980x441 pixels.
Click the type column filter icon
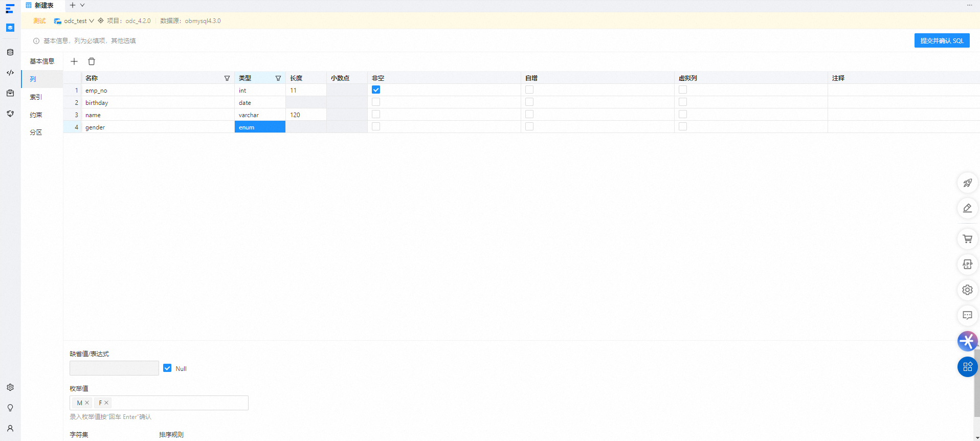(x=278, y=78)
